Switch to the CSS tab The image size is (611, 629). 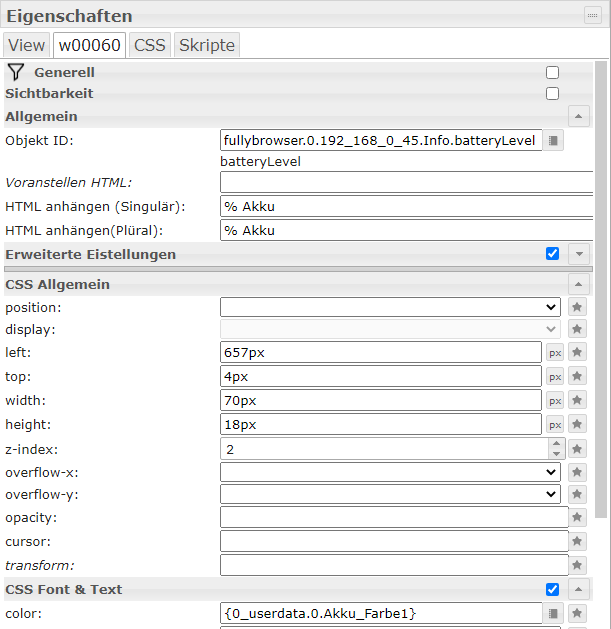150,45
